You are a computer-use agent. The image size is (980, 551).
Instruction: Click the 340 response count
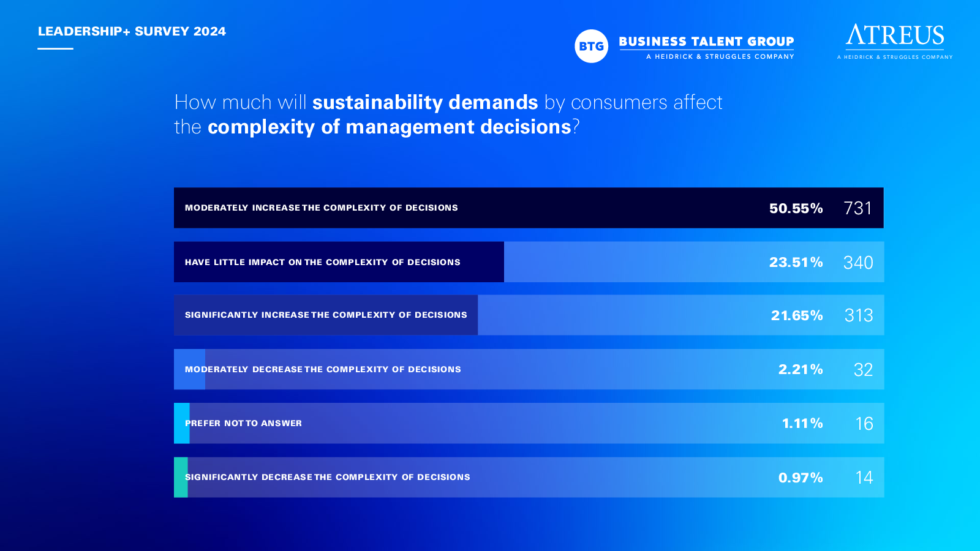(858, 262)
